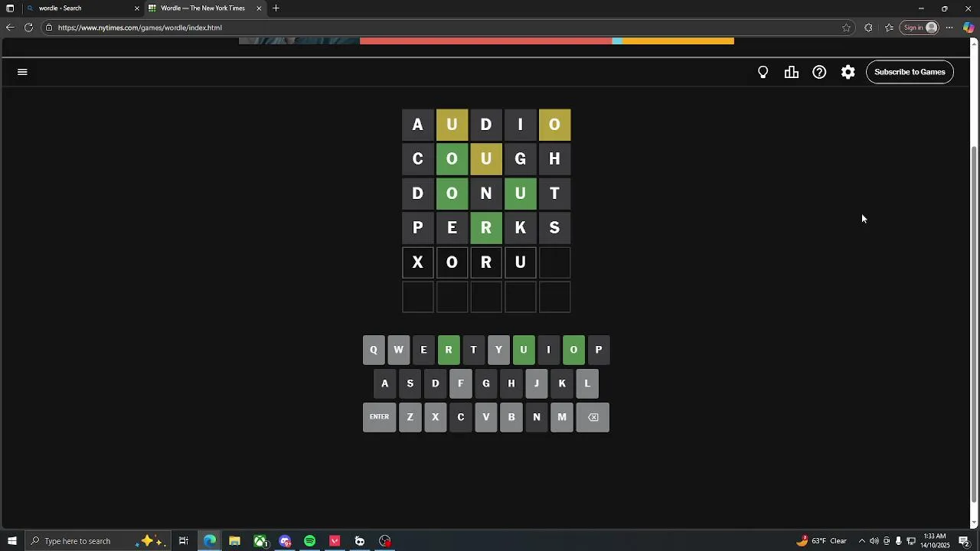Tap the letter L key
Screen dimensions: 980x551
587,383
